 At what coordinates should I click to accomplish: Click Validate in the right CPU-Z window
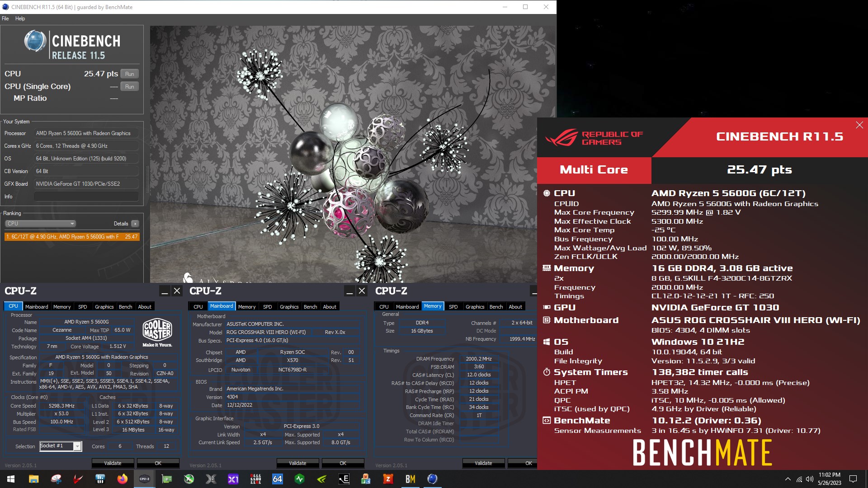coord(483,463)
